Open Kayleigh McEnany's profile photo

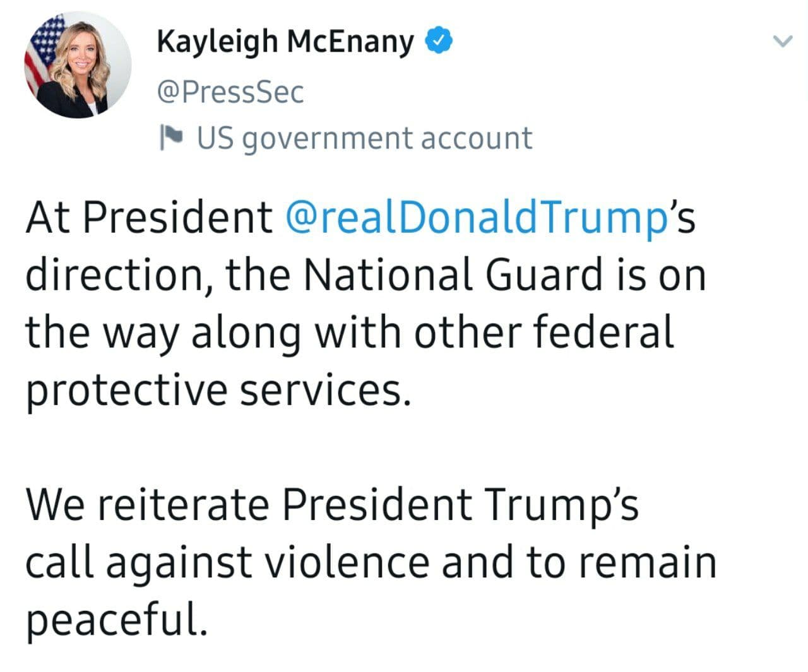[x=77, y=64]
